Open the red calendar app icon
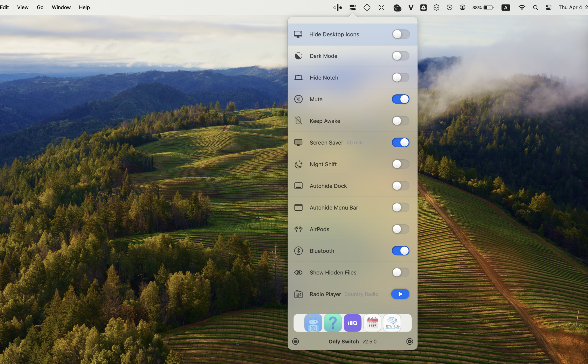Screen dimensions: 588x364 point(372,323)
